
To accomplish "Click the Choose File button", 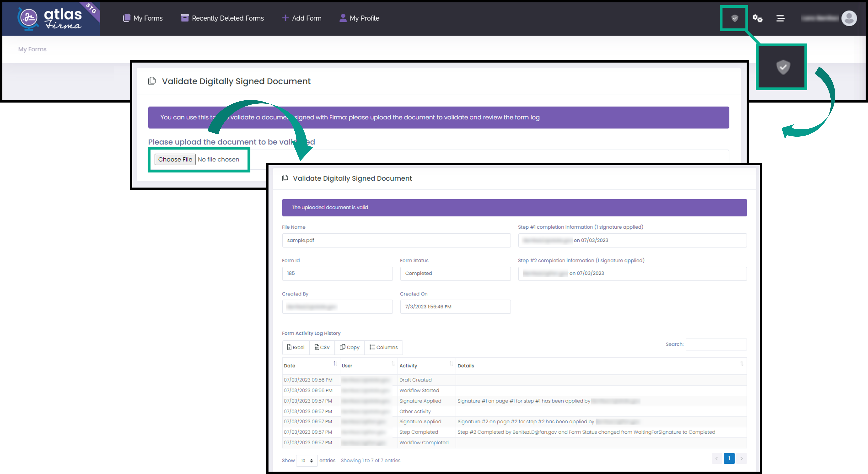I will click(x=175, y=160).
